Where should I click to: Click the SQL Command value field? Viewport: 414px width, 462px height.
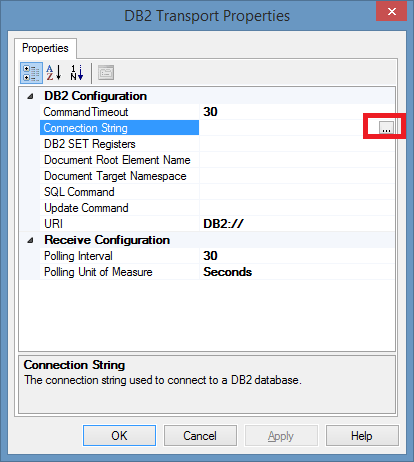click(297, 192)
